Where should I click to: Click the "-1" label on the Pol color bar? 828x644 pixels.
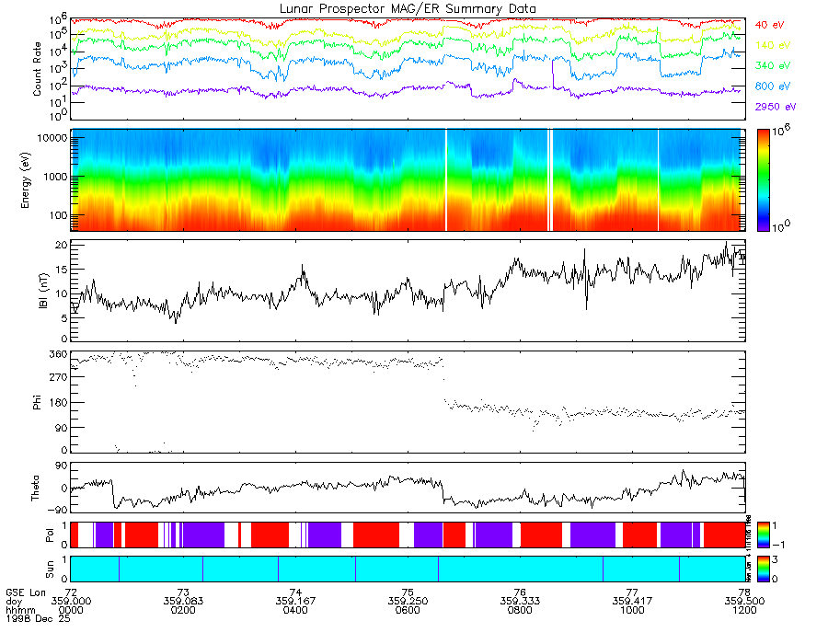777,546
